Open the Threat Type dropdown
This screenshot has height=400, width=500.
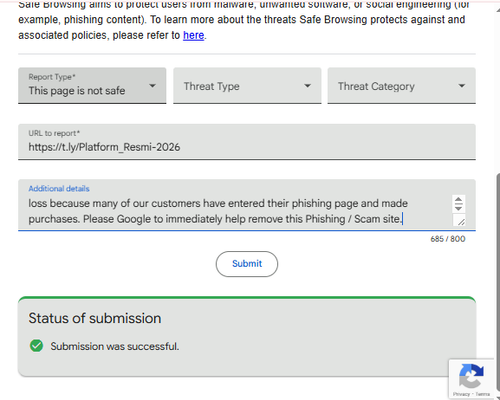pyautogui.click(x=247, y=86)
